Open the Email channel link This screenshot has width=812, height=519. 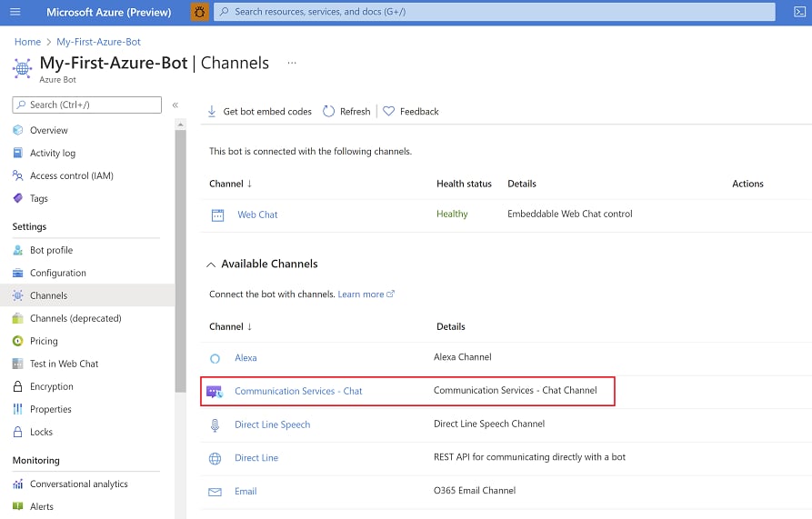tap(246, 491)
